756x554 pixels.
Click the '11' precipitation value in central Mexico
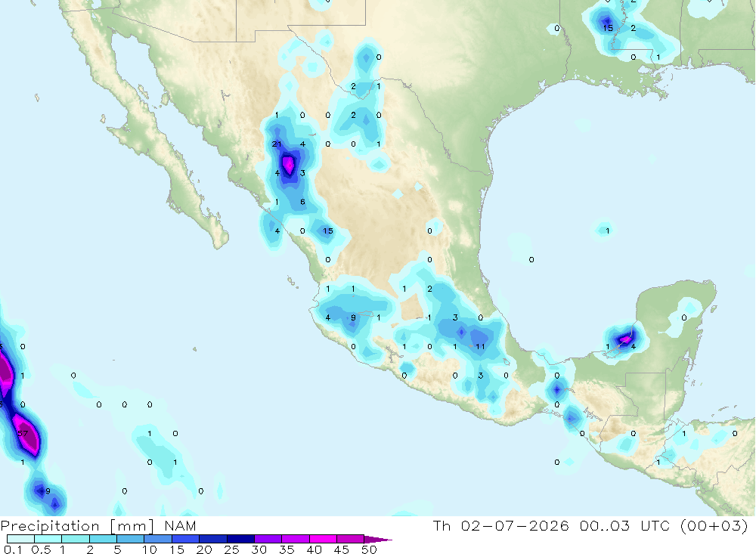(x=480, y=347)
